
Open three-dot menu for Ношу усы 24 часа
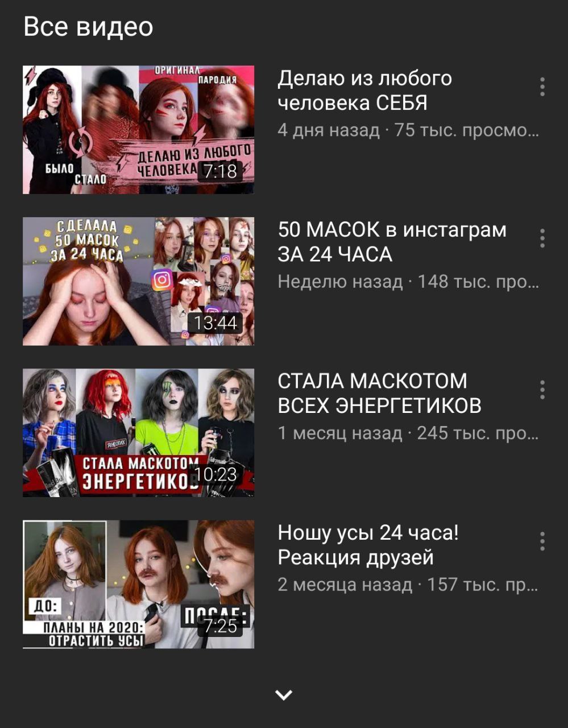coord(542,541)
